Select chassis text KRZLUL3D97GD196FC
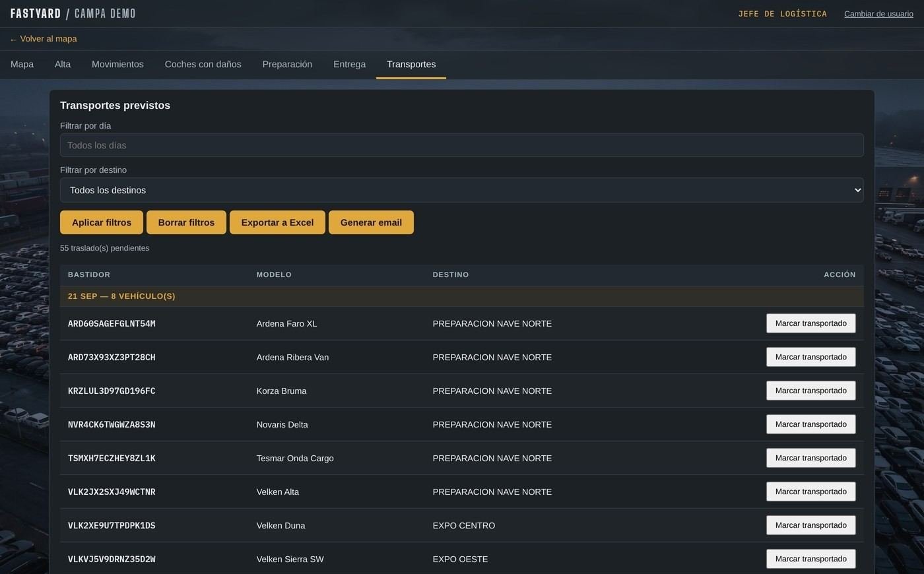 112,391
